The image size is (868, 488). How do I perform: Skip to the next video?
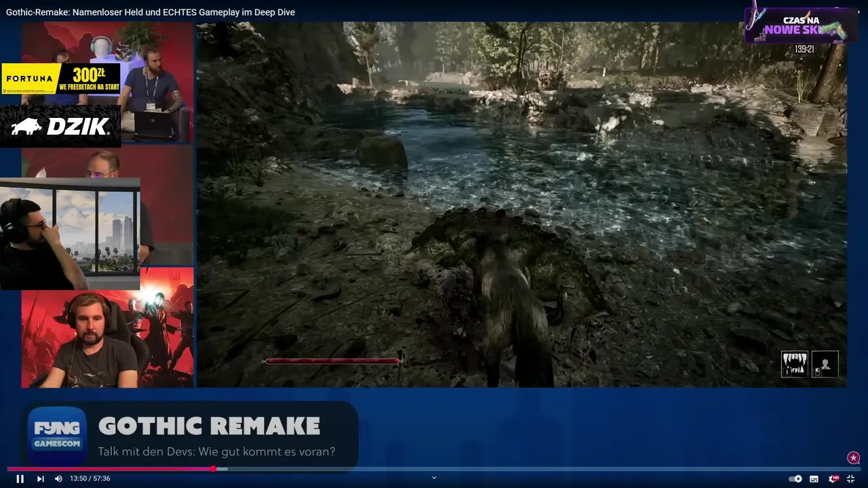point(40,479)
